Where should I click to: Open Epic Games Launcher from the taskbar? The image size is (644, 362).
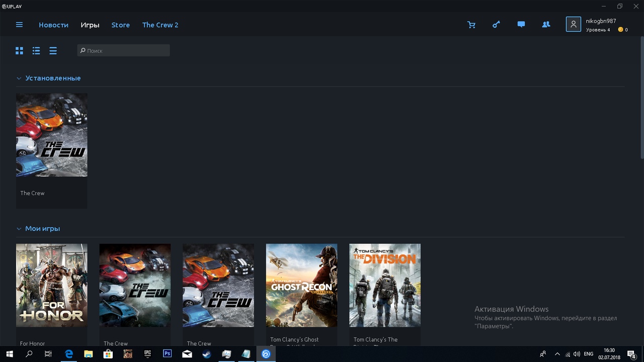click(x=147, y=354)
